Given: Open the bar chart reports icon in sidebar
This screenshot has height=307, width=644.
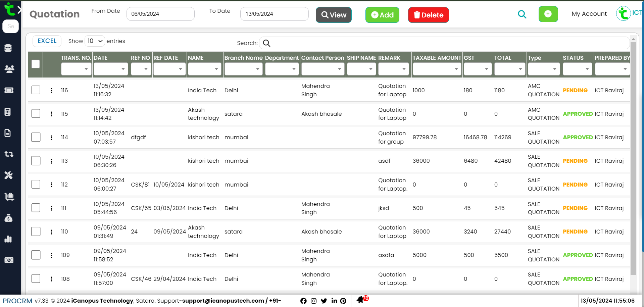Looking at the screenshot, I should pos(9,239).
